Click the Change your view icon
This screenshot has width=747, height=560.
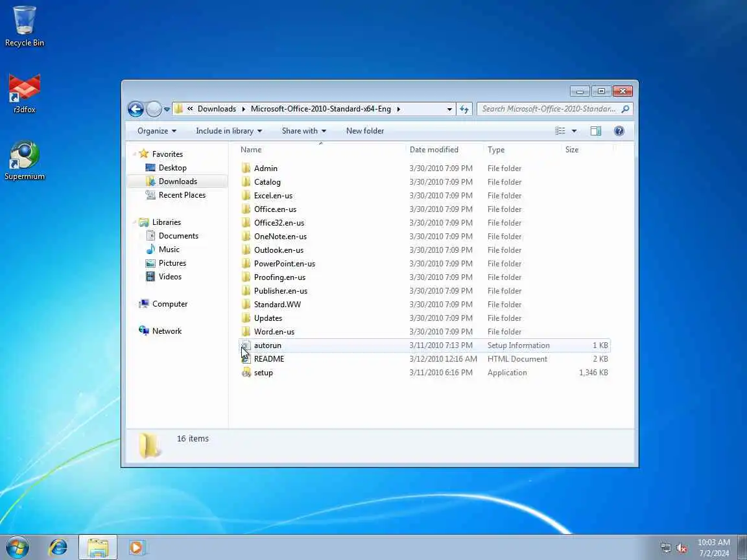[x=560, y=131]
